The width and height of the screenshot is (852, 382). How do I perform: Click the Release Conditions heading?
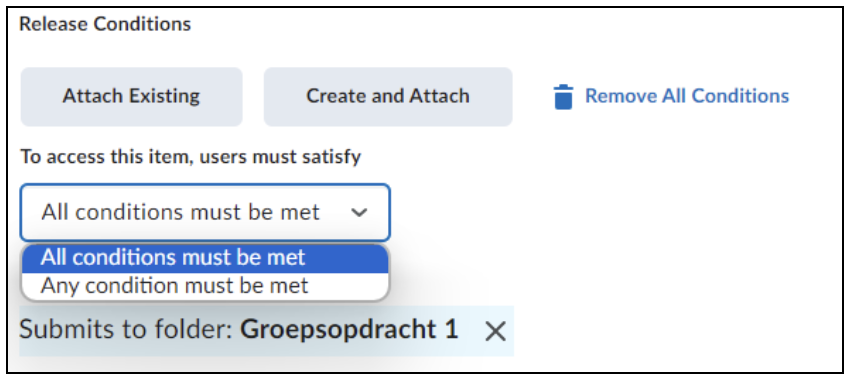105,24
